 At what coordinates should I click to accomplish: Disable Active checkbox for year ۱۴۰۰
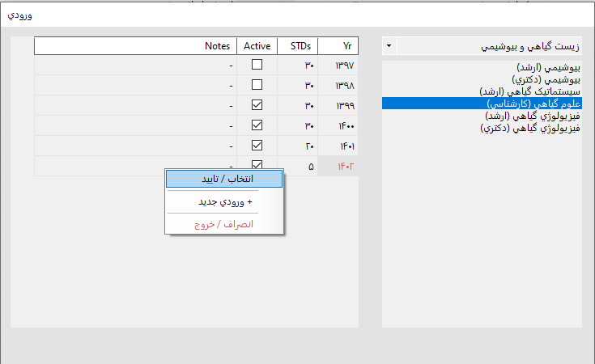[x=257, y=125]
